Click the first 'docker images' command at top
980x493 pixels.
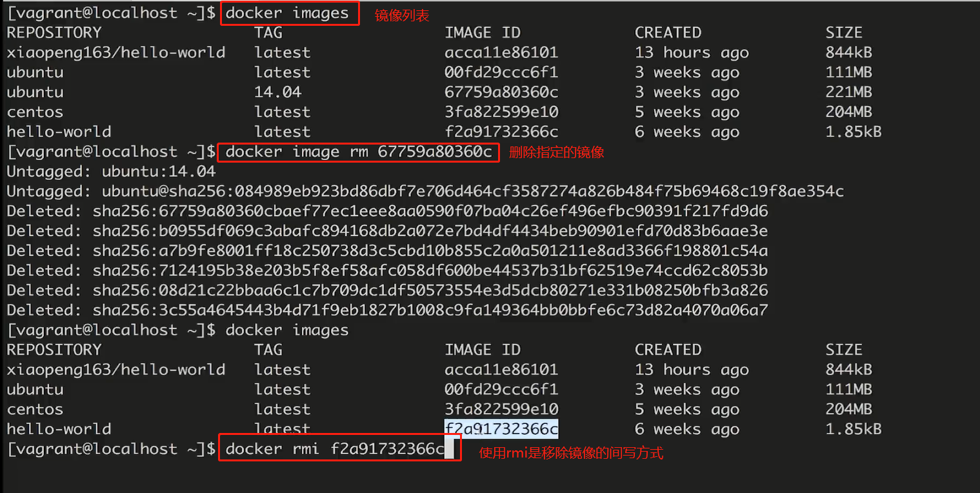point(287,14)
